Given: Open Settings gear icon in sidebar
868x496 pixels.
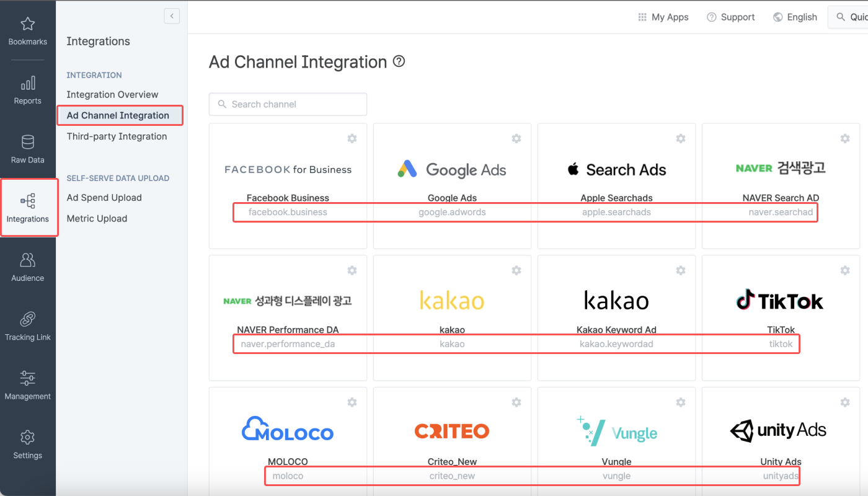Looking at the screenshot, I should coord(27,437).
